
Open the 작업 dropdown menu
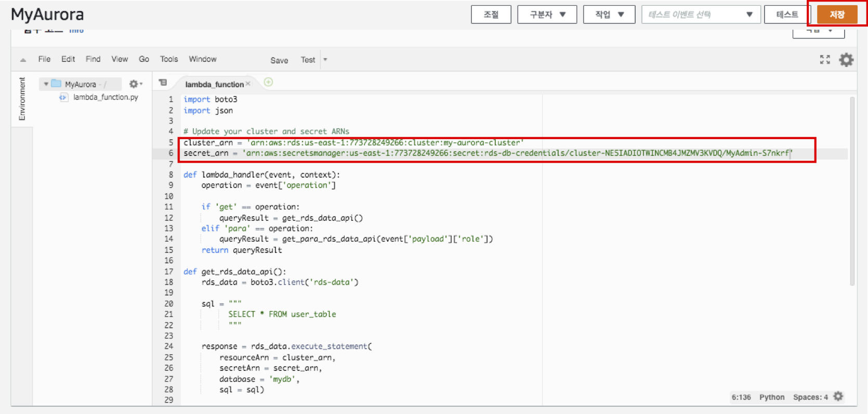pyautogui.click(x=609, y=15)
